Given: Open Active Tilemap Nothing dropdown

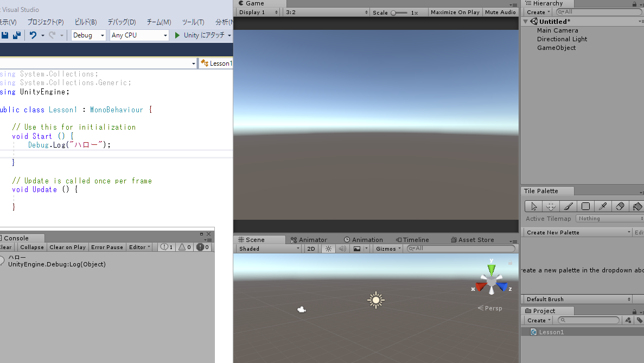Looking at the screenshot, I should (610, 219).
